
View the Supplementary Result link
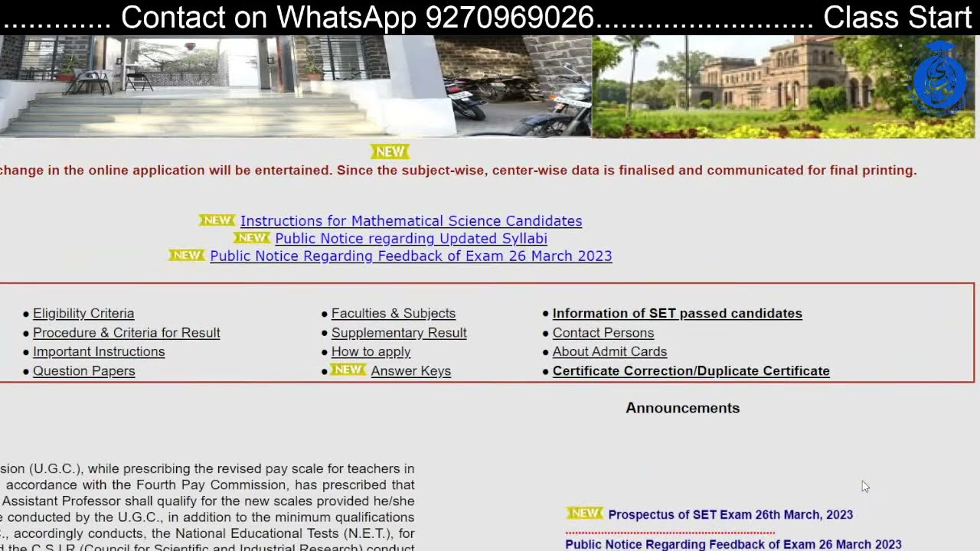tap(399, 333)
